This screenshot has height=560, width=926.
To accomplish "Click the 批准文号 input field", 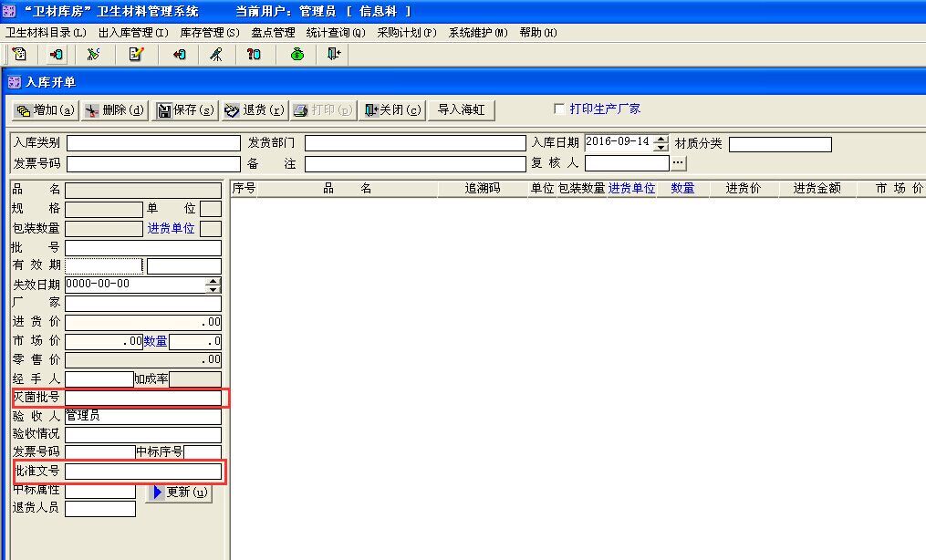I will point(143,471).
